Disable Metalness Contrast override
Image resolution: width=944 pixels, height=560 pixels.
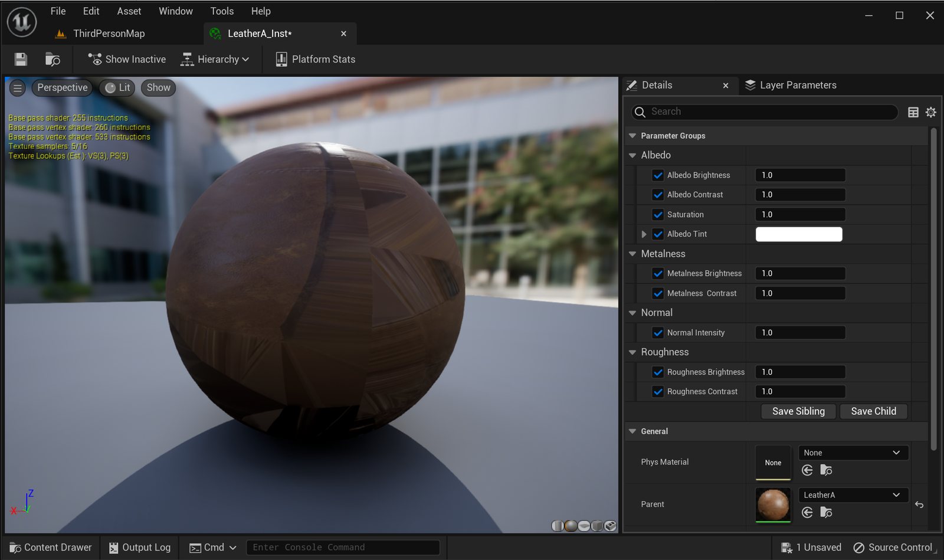coord(658,293)
